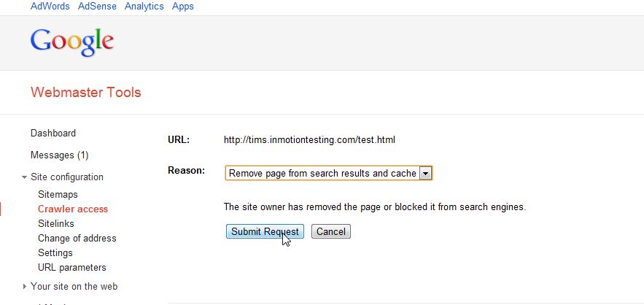Image resolution: width=644 pixels, height=305 pixels.
Task: Cancel the removal request
Action: coord(331,231)
